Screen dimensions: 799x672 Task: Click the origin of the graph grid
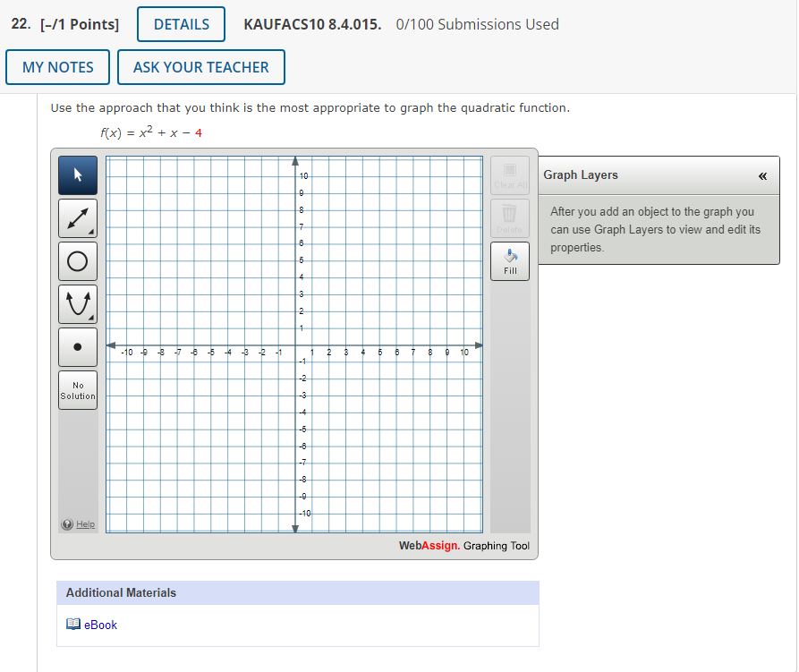point(295,344)
